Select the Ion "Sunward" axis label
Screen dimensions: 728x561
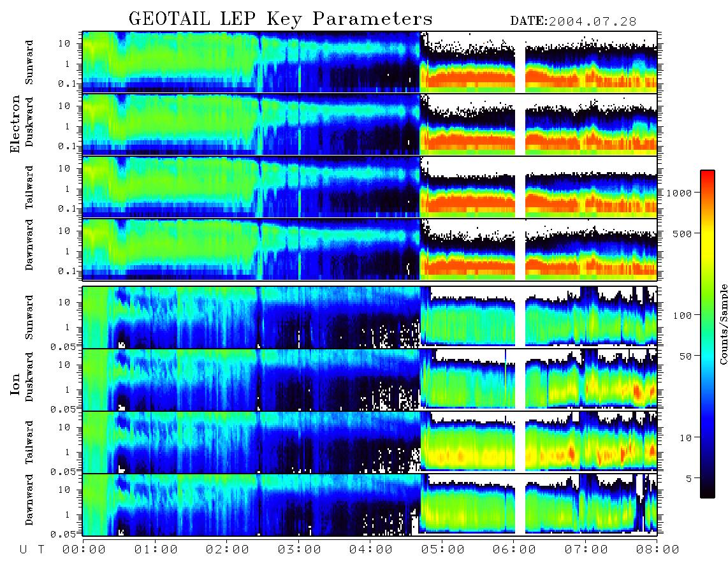click(29, 317)
